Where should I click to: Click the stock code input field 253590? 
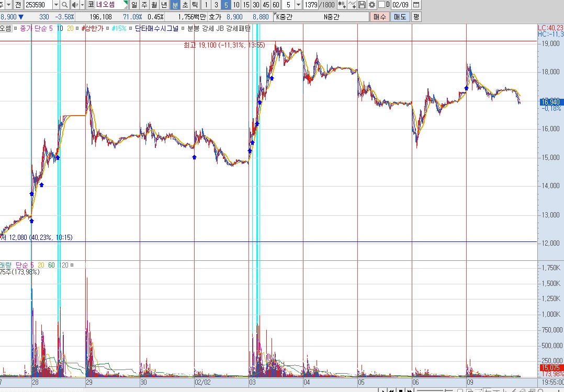tap(39, 5)
